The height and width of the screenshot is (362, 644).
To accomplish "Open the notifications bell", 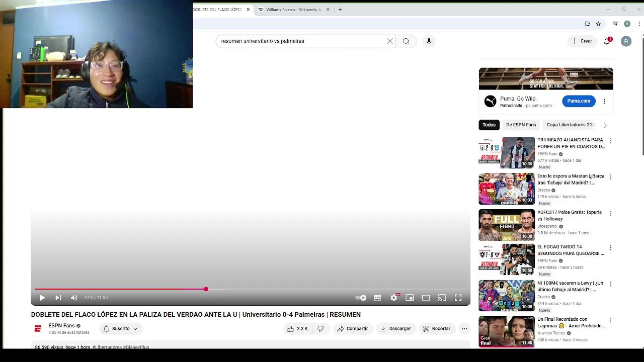I will [x=607, y=41].
